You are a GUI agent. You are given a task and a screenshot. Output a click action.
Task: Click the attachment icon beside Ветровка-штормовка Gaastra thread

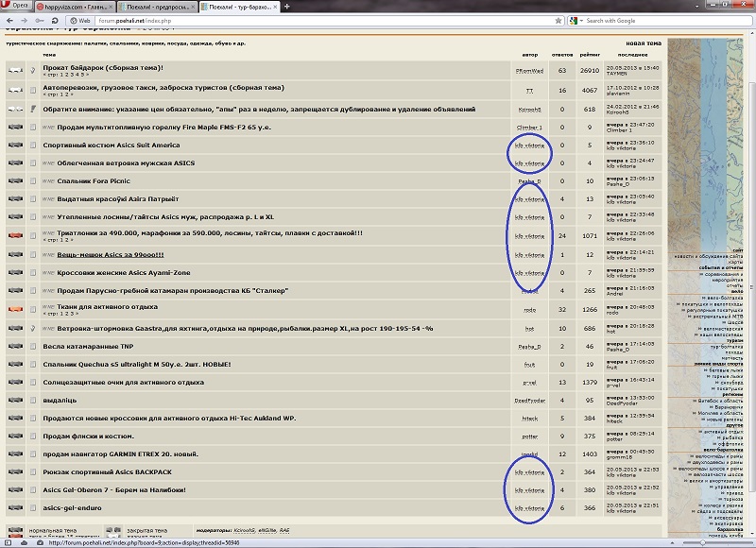coord(33,329)
